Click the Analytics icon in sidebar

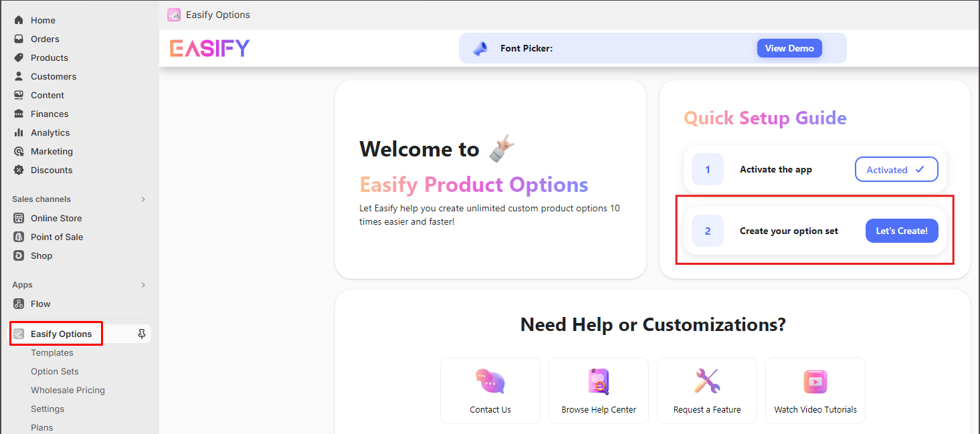pos(19,132)
